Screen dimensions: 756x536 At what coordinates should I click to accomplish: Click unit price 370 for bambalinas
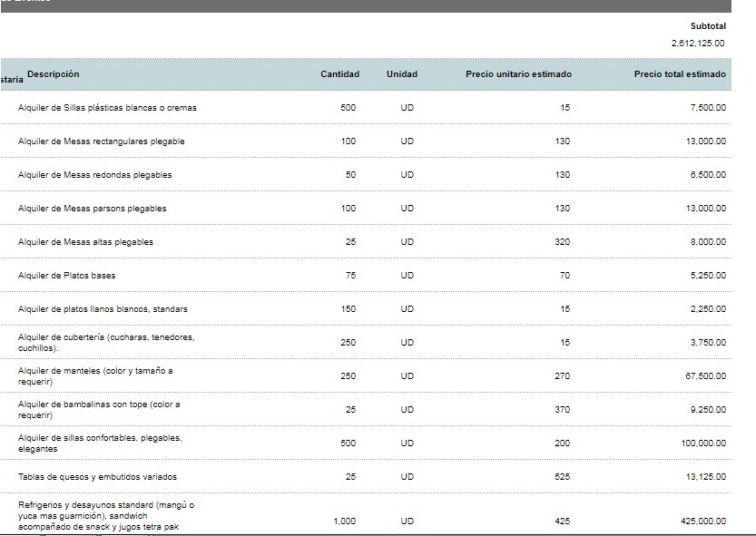pos(563,410)
